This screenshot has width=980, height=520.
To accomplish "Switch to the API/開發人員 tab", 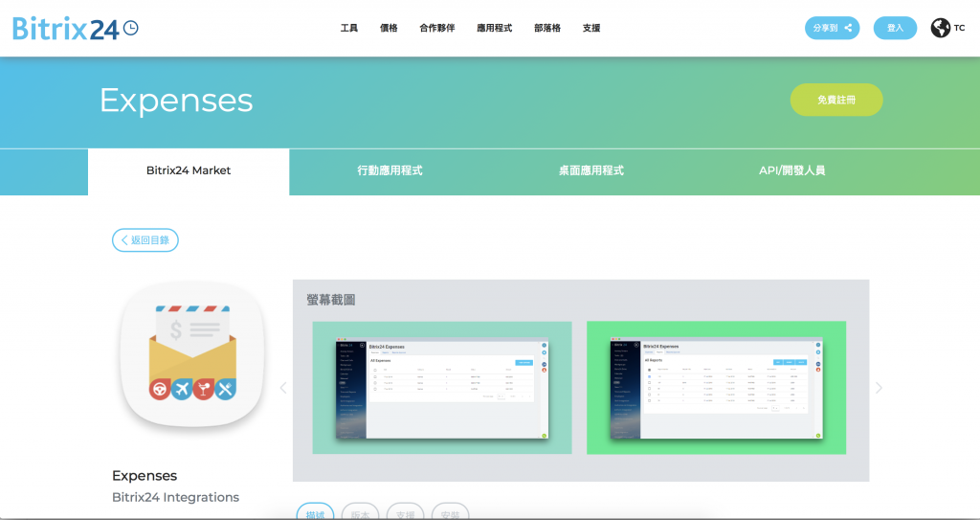I will (x=791, y=171).
